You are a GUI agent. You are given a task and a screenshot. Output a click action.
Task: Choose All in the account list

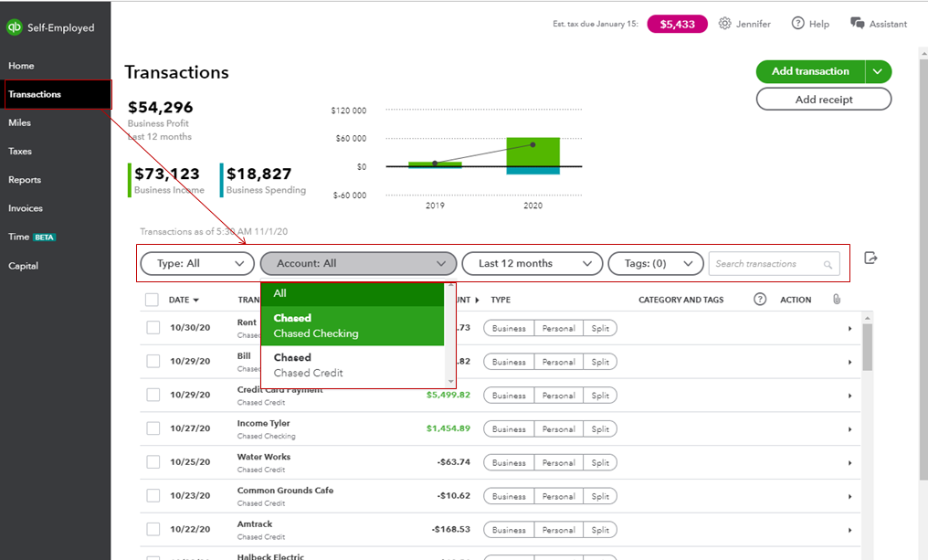(353, 293)
